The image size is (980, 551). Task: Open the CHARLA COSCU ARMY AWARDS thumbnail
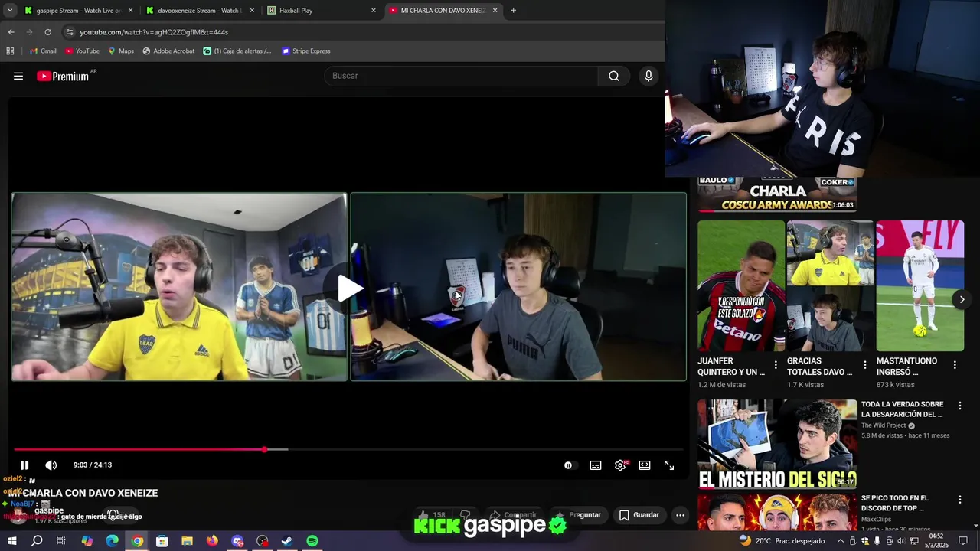click(777, 194)
